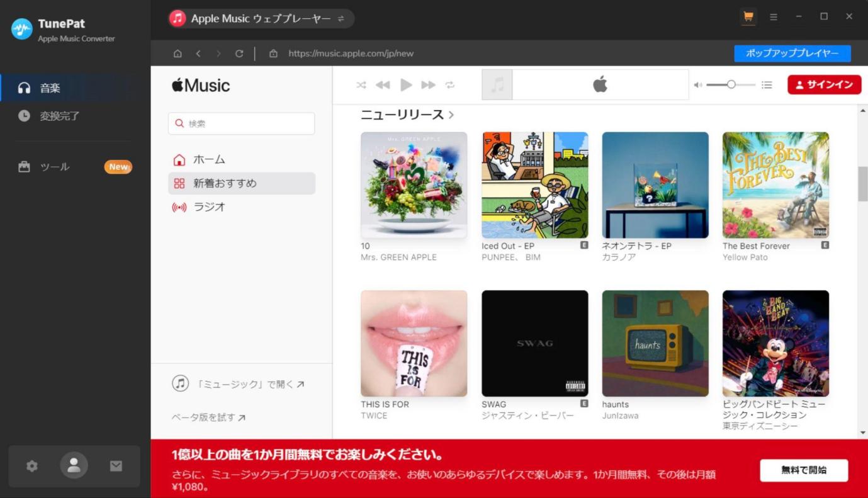Image resolution: width=868 pixels, height=498 pixels.
Task: Click the New badge next to ツール
Action: point(118,167)
